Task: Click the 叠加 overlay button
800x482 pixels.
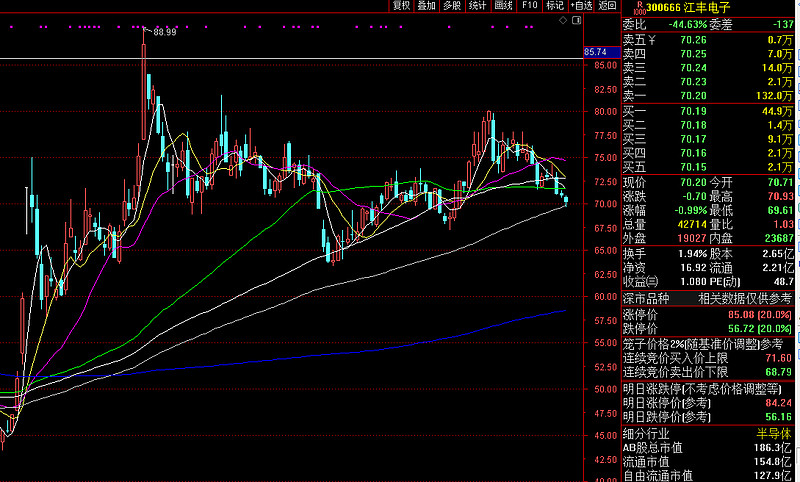Action: [426, 6]
